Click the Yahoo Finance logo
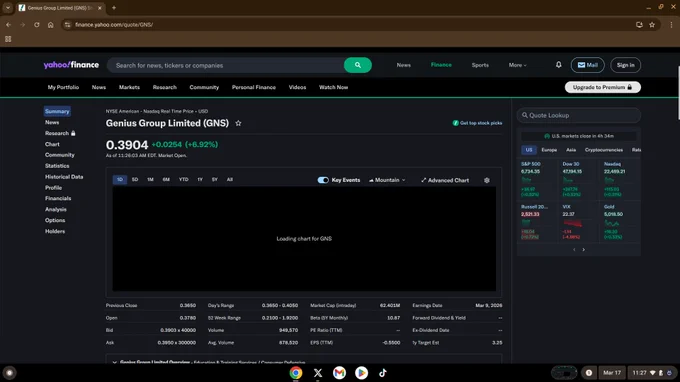This screenshot has height=382, width=680. tap(71, 65)
